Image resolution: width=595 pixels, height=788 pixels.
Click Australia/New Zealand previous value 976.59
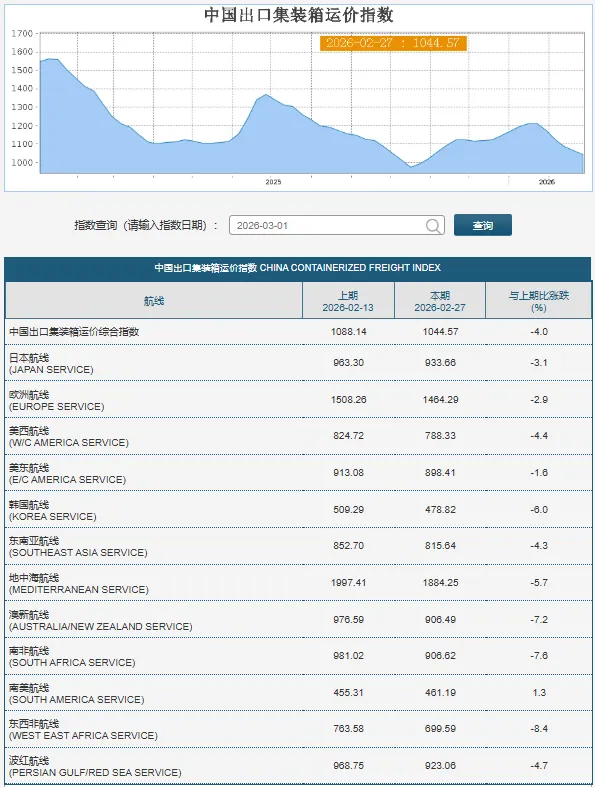tap(348, 620)
